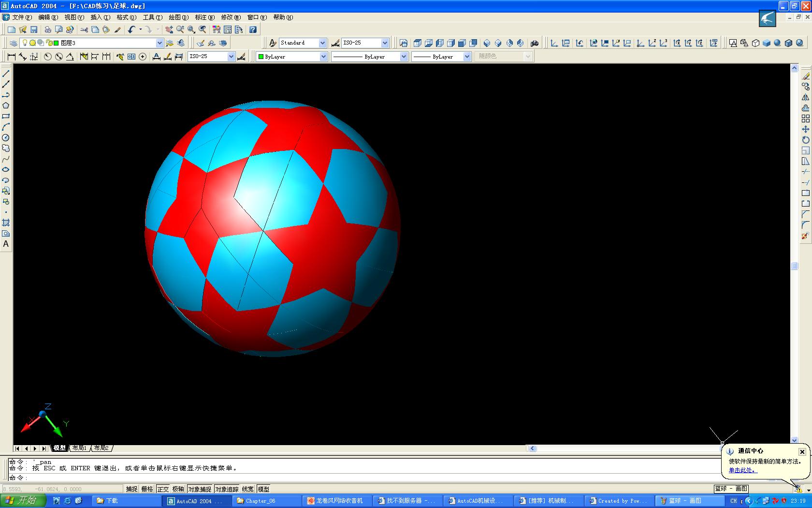Image resolution: width=812 pixels, height=508 pixels.
Task: Click the Rotate tool in Modify toolbar
Action: coord(805,140)
